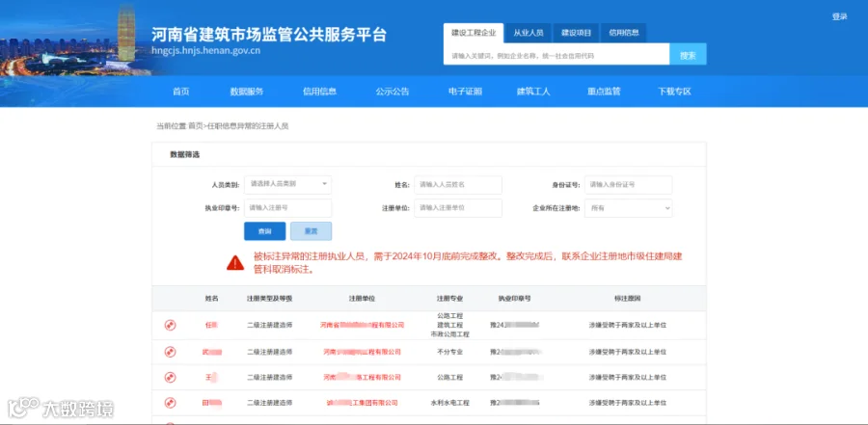
Task: Open the 重点监管 navigation menu
Action: 604,92
